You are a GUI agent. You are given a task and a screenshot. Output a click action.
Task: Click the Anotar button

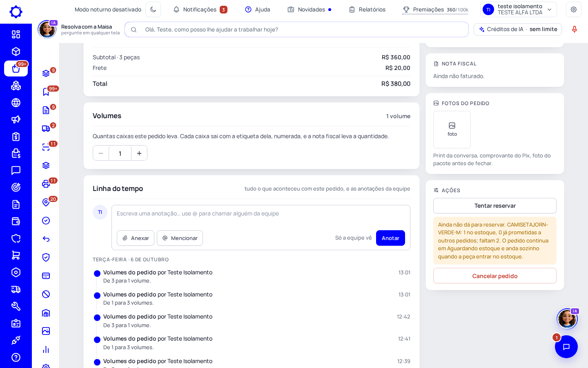coord(390,238)
